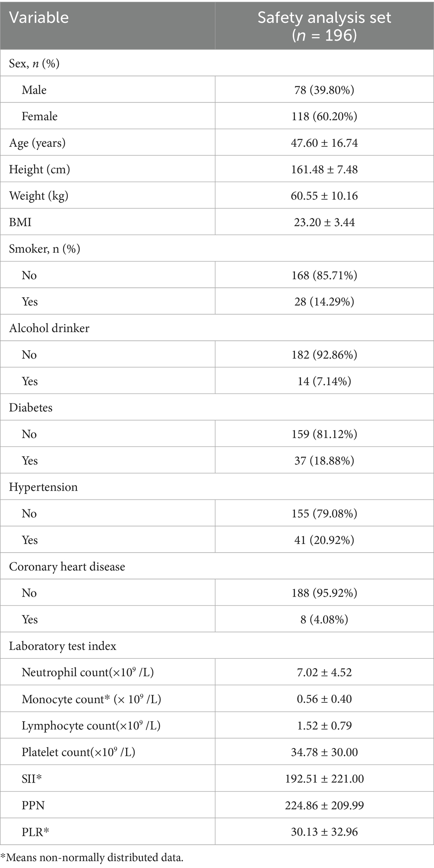Select the Male count value 78 (39.80%)

pyautogui.click(x=324, y=90)
